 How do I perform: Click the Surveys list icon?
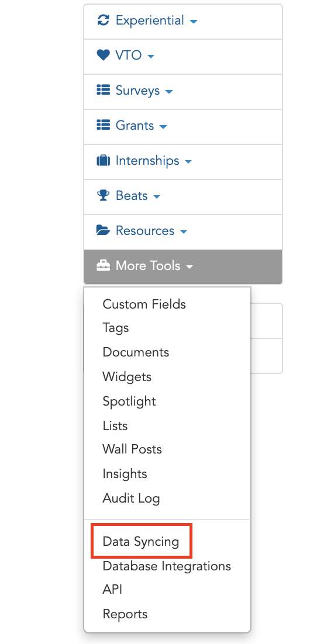click(103, 90)
